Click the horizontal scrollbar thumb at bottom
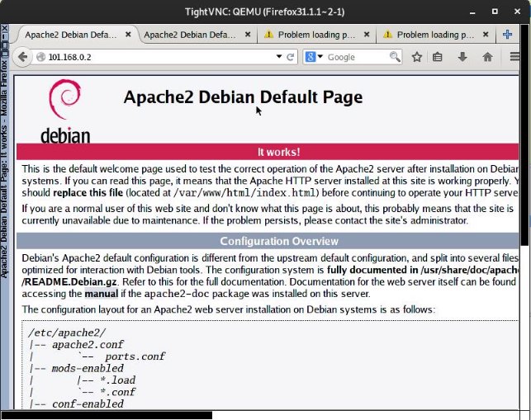 107,415
